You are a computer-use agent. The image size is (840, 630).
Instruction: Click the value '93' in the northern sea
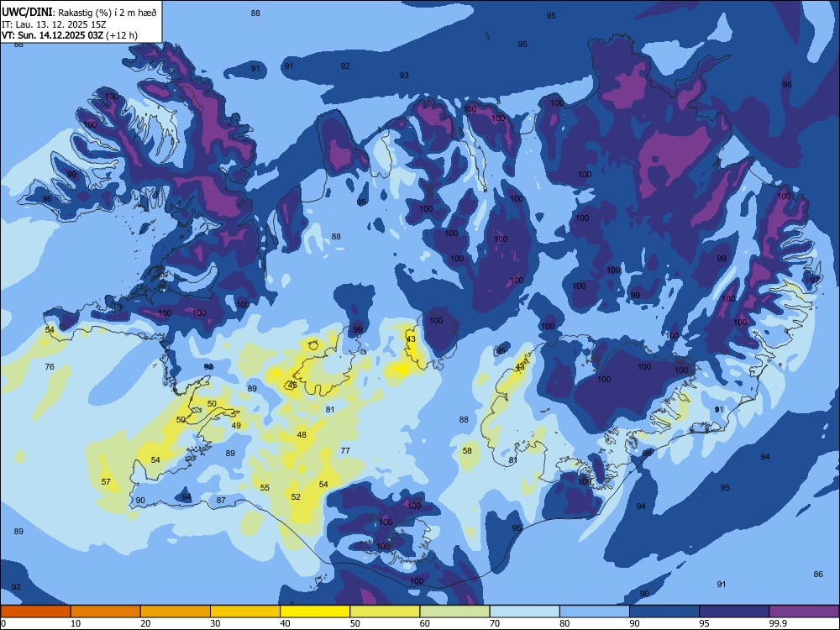click(404, 75)
